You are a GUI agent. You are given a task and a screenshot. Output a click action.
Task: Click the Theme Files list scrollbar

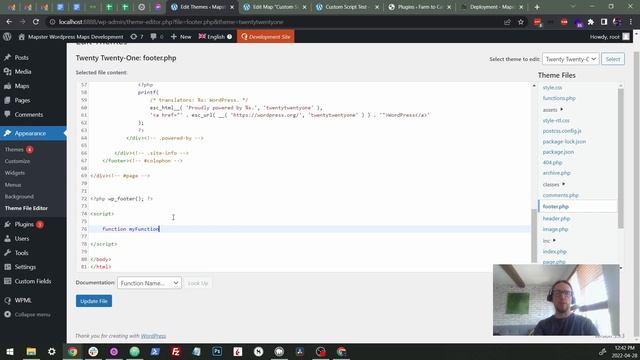click(621, 157)
